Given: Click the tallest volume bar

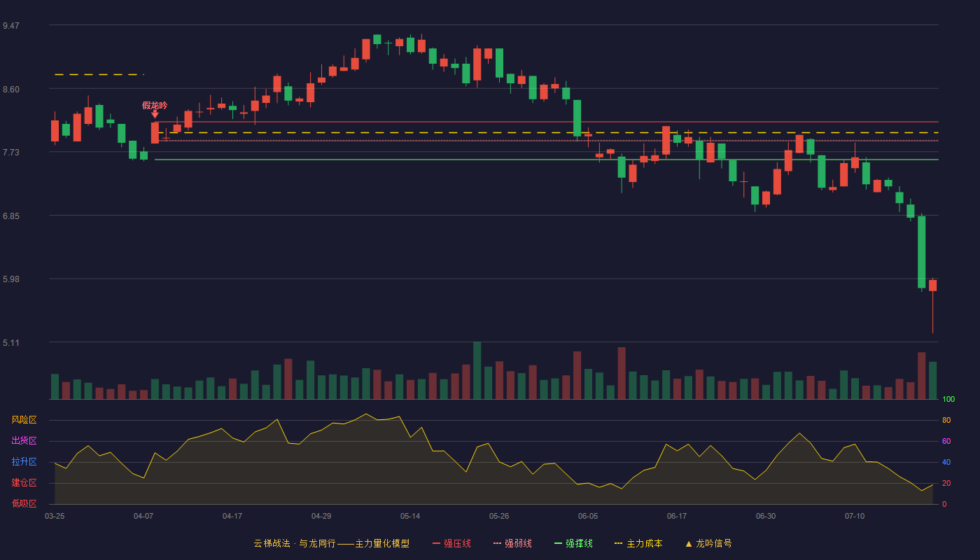Looking at the screenshot, I should click(x=477, y=370).
